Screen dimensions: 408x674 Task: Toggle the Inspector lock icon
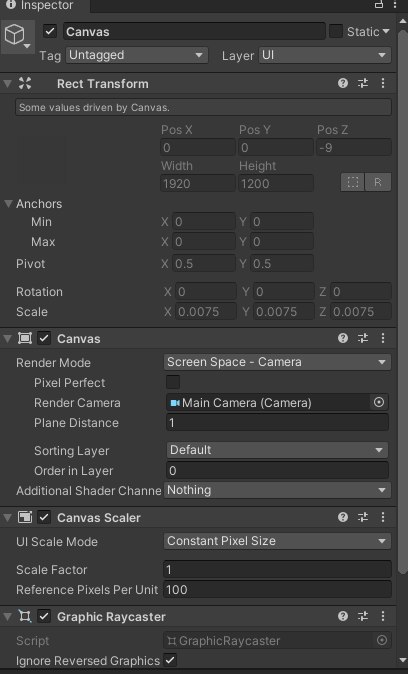point(379,5)
